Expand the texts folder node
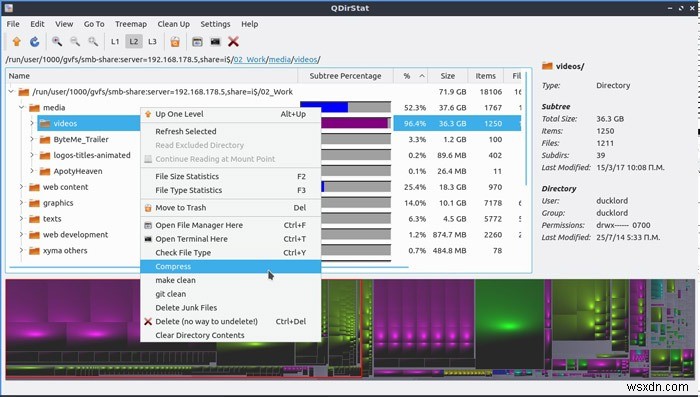Viewport: 700px width, 397px height. click(x=21, y=219)
